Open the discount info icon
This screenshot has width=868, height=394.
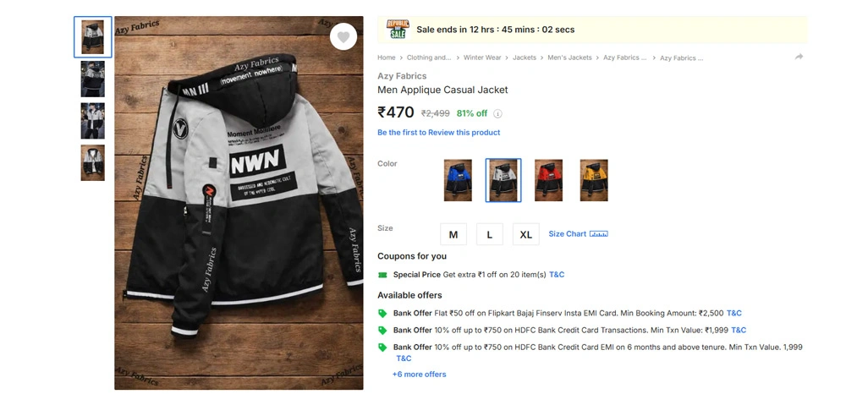click(x=497, y=113)
